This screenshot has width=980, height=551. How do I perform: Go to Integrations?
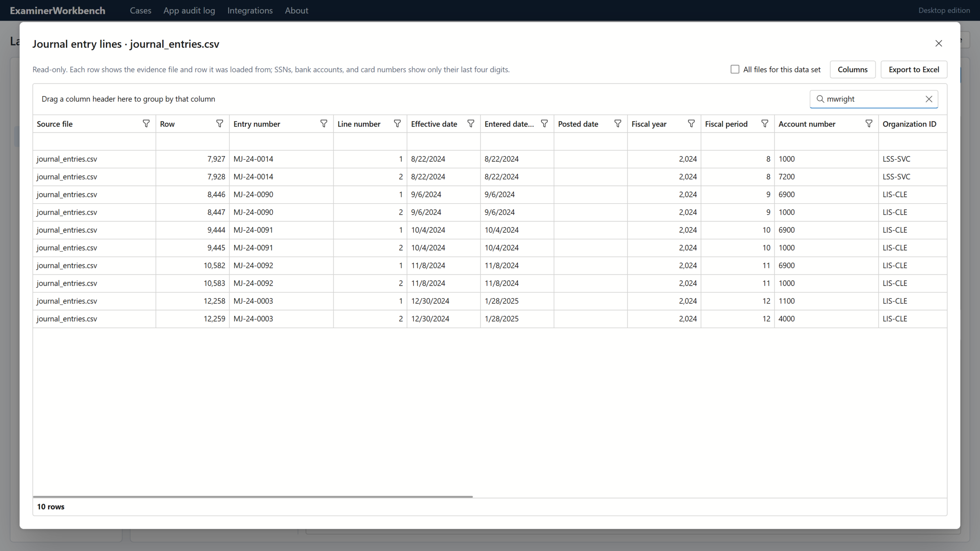[250, 10]
